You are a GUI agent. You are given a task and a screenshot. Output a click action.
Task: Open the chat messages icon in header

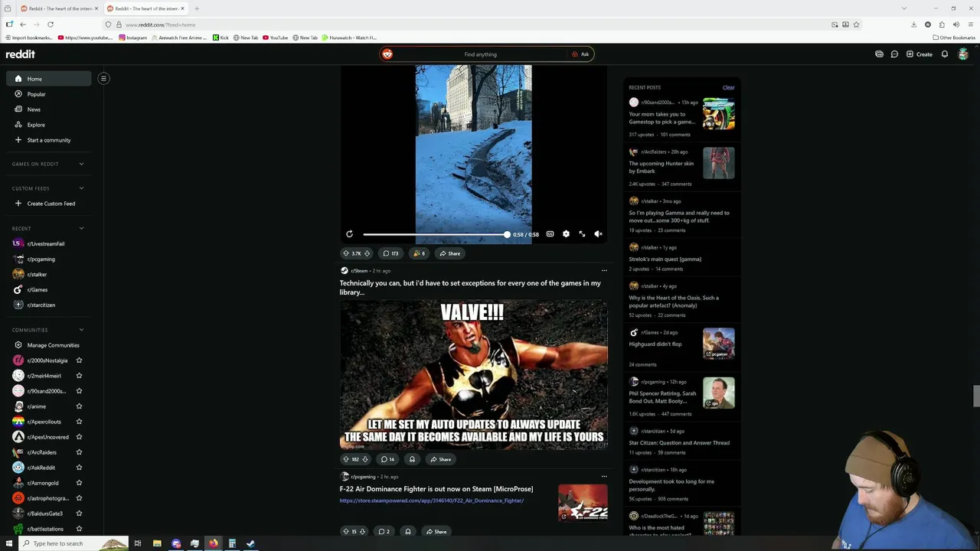[894, 54]
